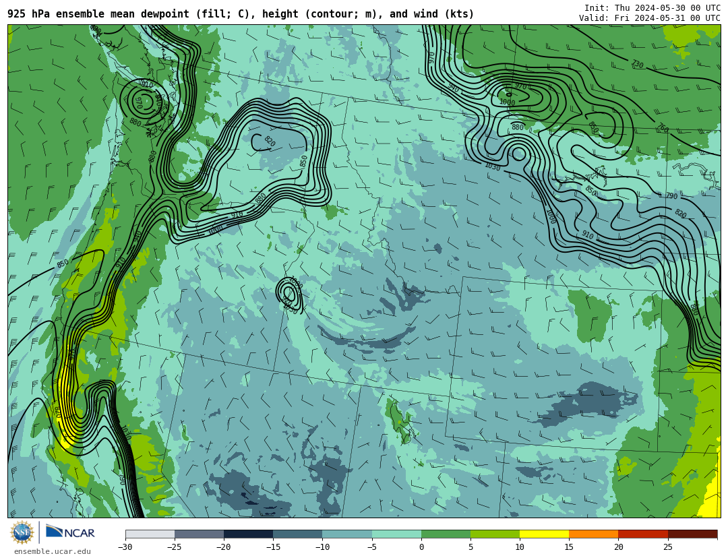Pick the light gray -30 to -25 colorbar swatch
This screenshot has height=560, width=728.
[150, 534]
